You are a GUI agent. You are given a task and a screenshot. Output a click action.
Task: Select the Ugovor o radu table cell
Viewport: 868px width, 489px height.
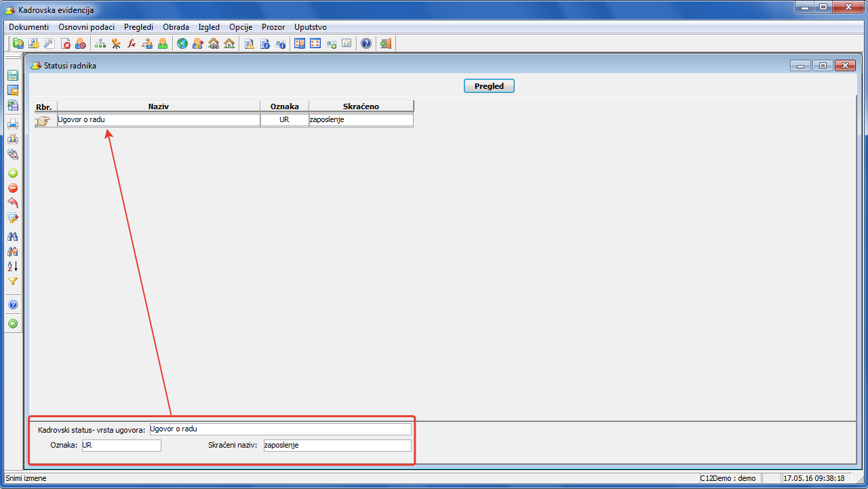(x=159, y=120)
